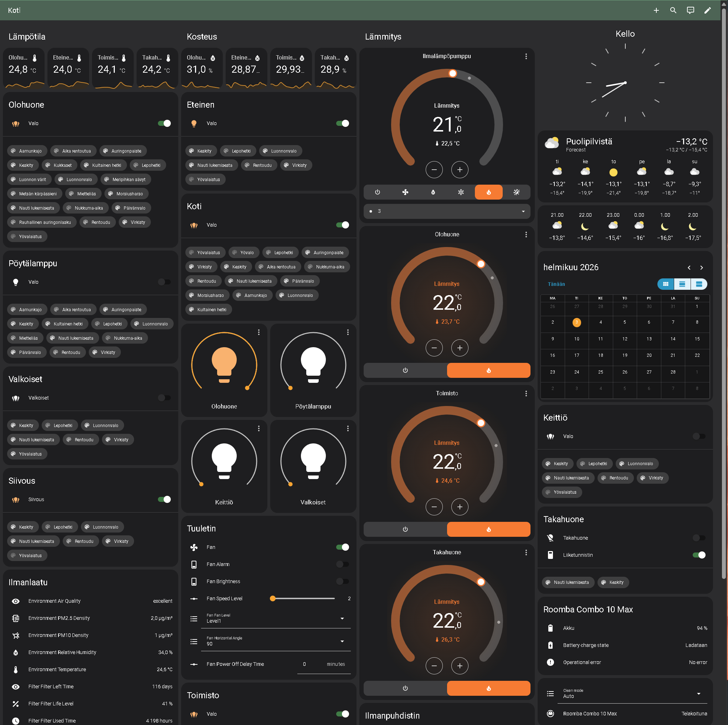Screen dimensions: 728x725
Task: Switch calendar to month grid view
Action: click(666, 284)
